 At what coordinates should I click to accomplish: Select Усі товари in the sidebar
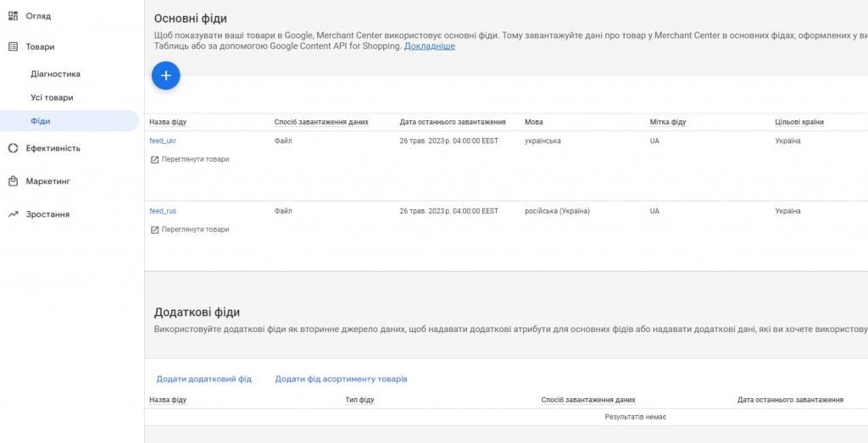[x=52, y=97]
